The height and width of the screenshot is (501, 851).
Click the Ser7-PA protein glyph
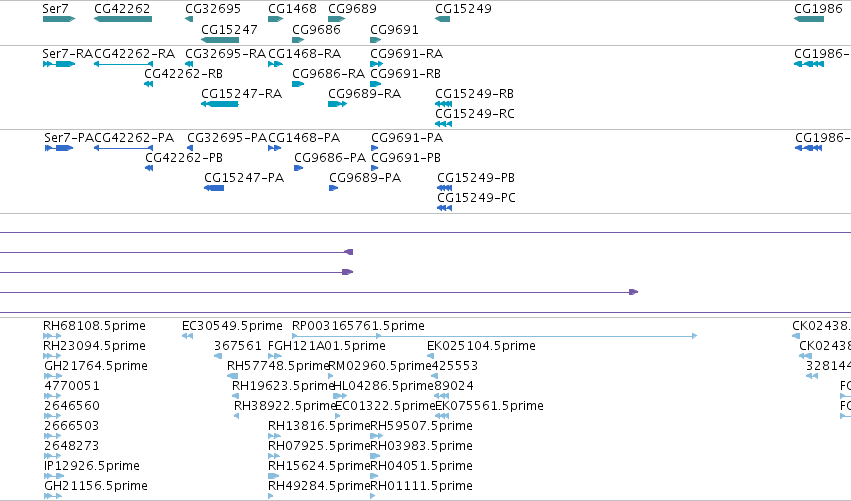pos(59,148)
